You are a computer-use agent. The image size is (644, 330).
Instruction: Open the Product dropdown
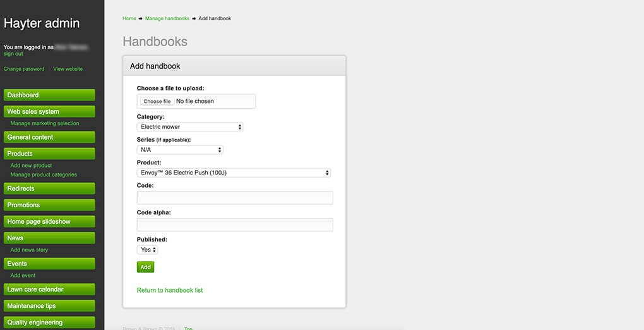[234, 173]
